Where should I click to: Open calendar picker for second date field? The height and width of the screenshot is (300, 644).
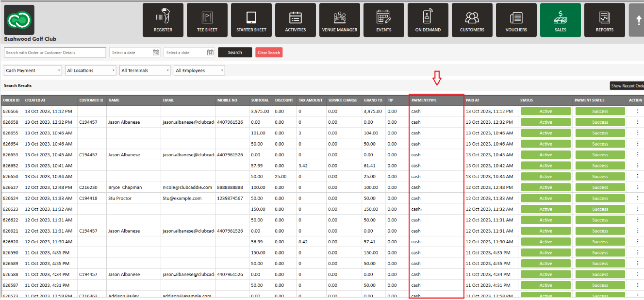click(210, 52)
